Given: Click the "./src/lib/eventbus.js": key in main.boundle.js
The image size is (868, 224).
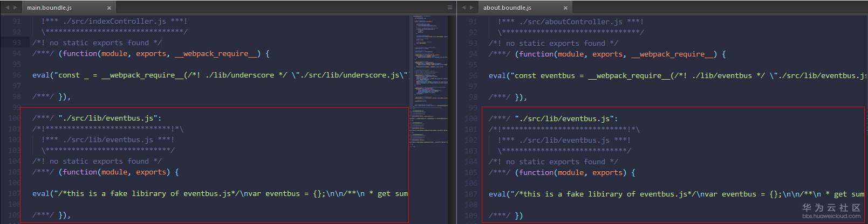Looking at the screenshot, I should tap(110, 118).
